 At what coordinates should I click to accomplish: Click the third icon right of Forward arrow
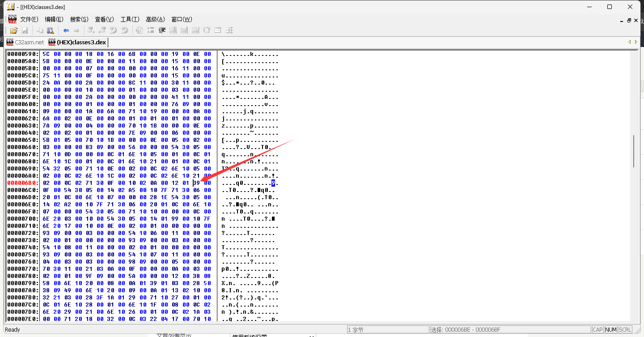tap(114, 30)
